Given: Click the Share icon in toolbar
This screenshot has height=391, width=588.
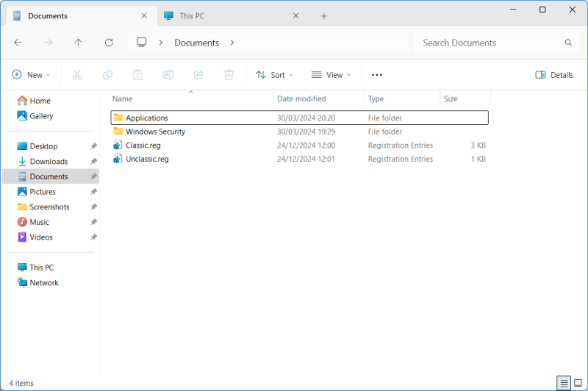Looking at the screenshot, I should click(198, 75).
